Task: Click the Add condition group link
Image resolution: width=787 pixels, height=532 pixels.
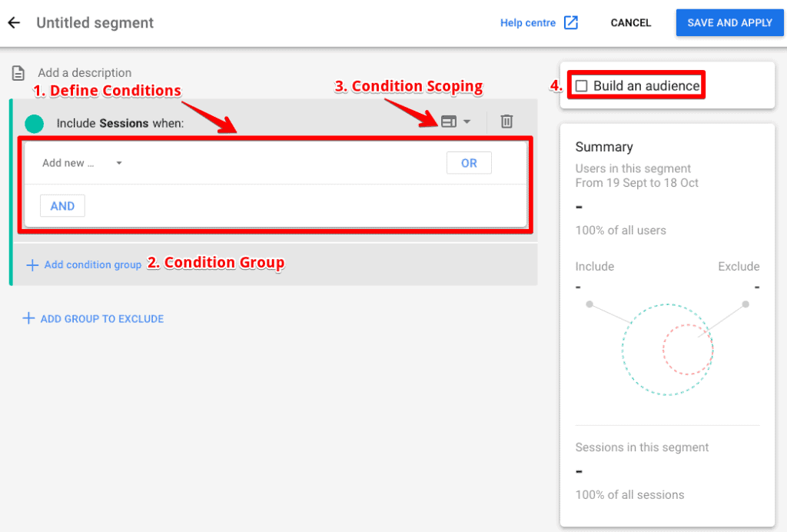Action: tap(92, 264)
